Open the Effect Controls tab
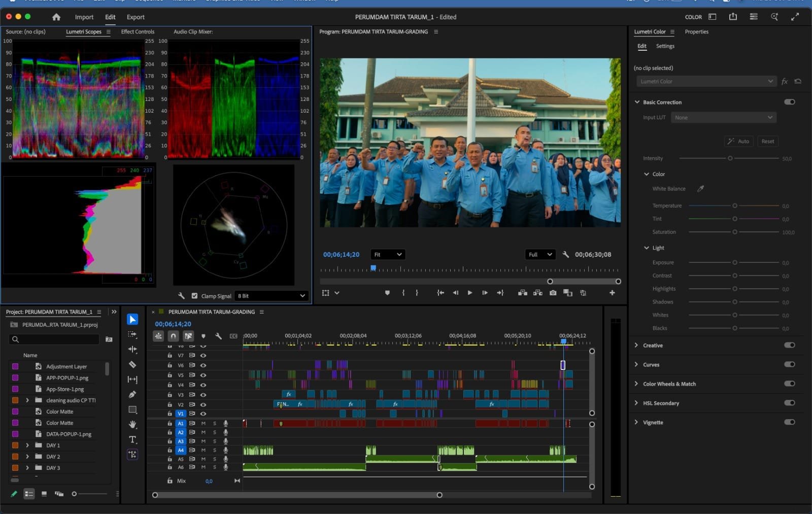Viewport: 812px width, 514px height. [138, 31]
